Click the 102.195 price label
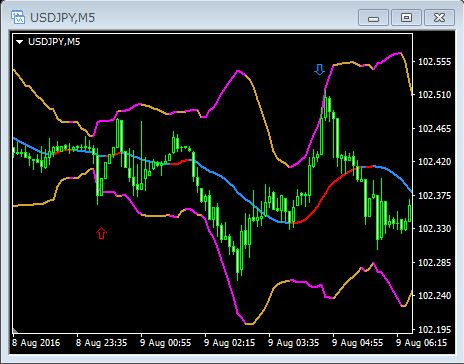464x364 pixels. point(434,329)
